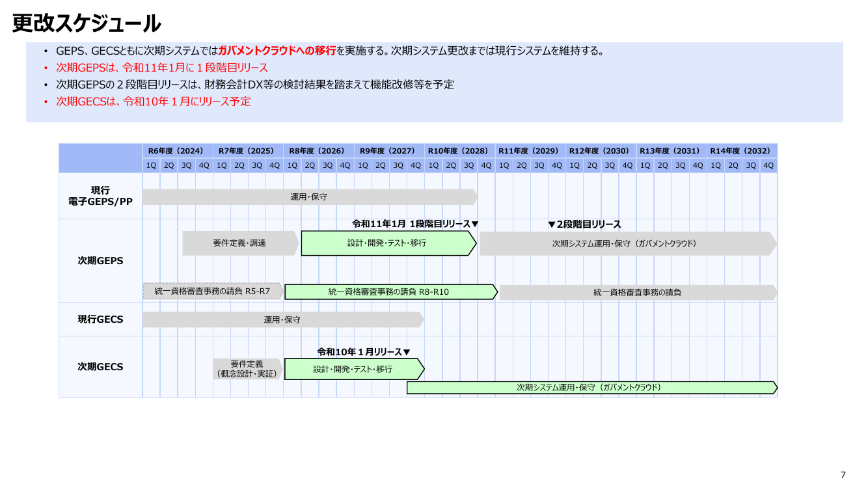This screenshot has width=868, height=488.
Task: Select the R10年度（2028） header cell
Action: point(459,151)
